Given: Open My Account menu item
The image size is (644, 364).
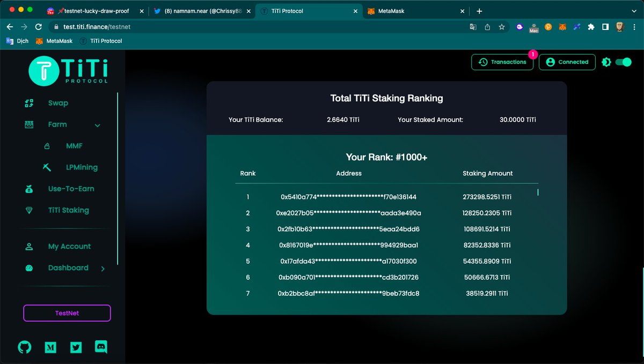Looking at the screenshot, I should tap(69, 247).
